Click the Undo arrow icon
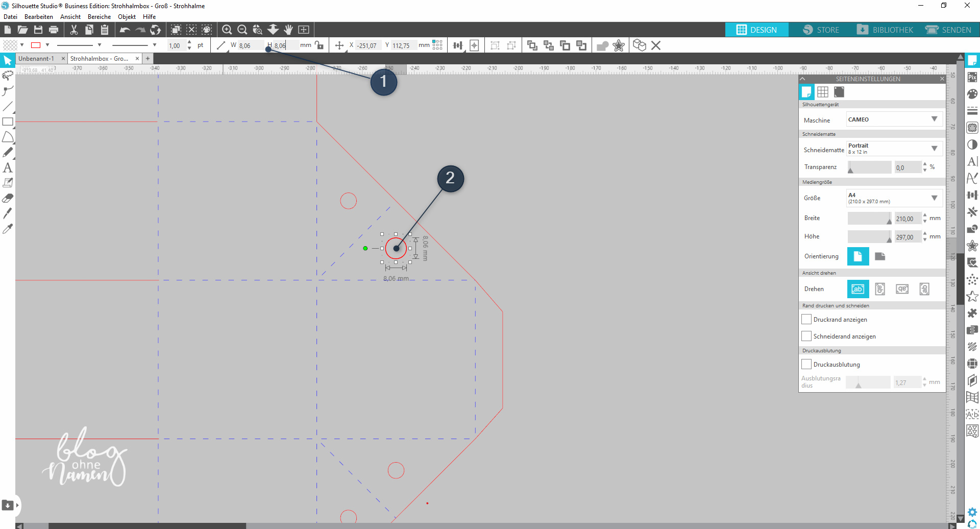980x529 pixels. click(x=125, y=30)
